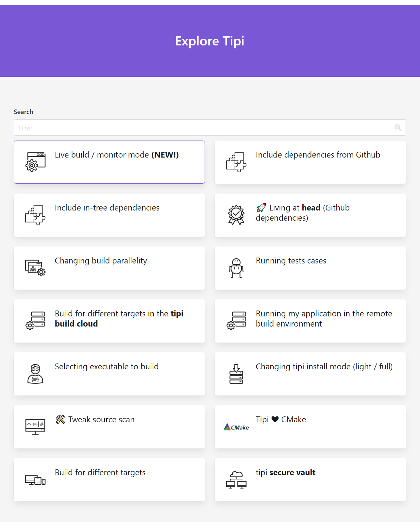Click the developer avatar icon for Selecting executable
Screen dimensions: 420x522
coord(35,374)
